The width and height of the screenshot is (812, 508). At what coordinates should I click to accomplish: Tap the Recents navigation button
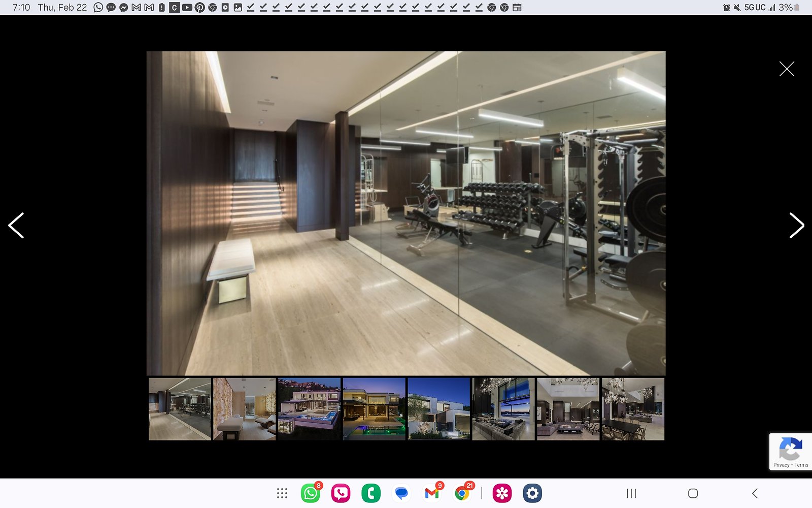[x=631, y=493]
